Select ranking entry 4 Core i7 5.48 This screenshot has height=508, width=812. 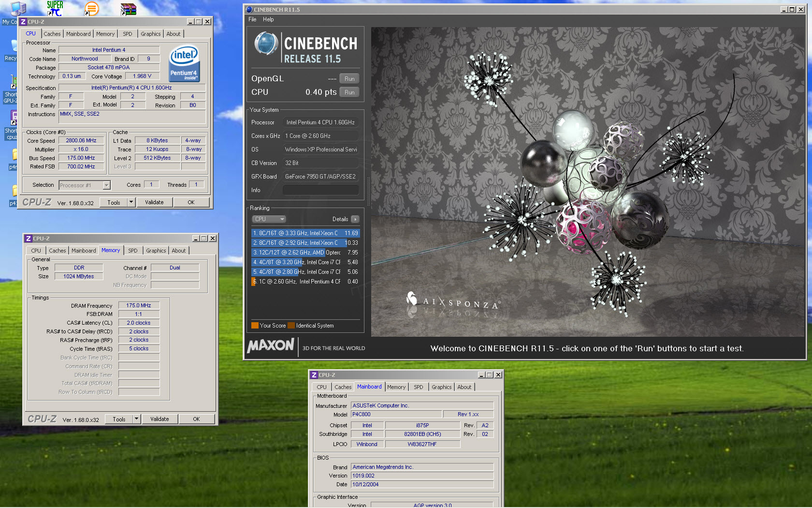tap(305, 262)
